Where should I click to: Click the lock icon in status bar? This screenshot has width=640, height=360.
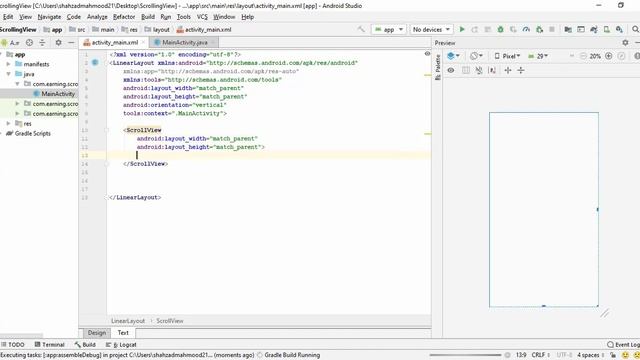click(613, 355)
